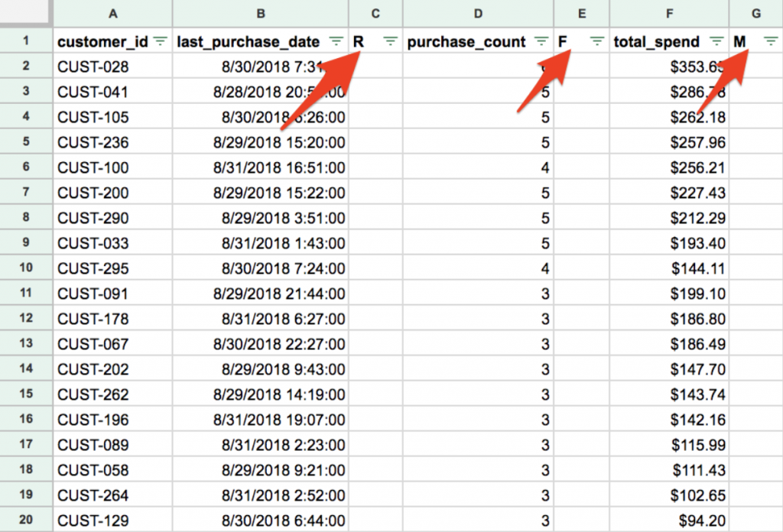Select row 10 header
The width and height of the screenshot is (783, 532).
(26, 268)
